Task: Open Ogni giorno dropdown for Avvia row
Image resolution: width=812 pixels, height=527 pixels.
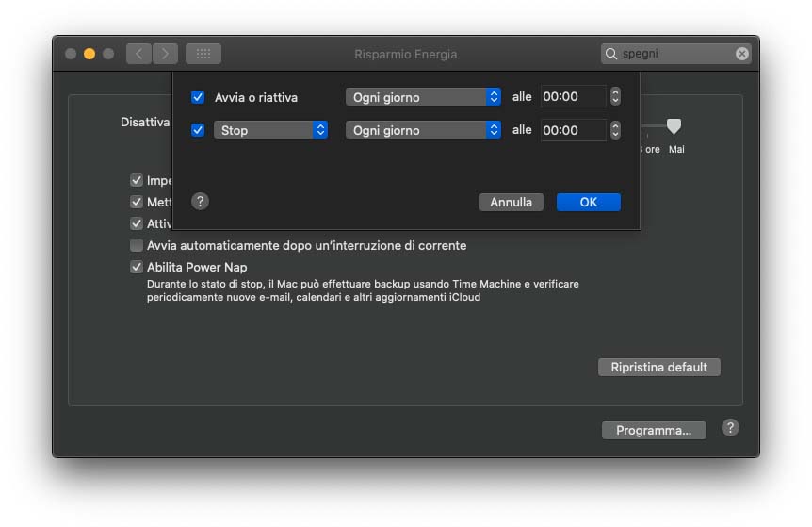Action: coord(423,97)
